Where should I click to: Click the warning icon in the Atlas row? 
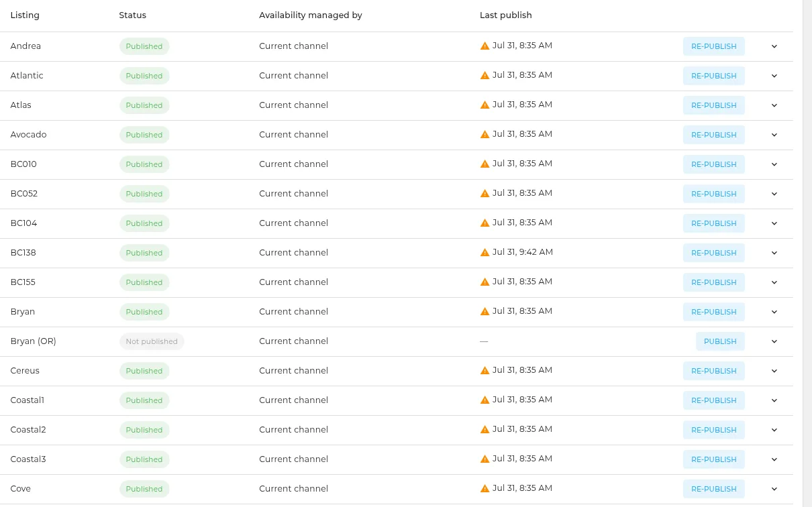[x=485, y=105]
